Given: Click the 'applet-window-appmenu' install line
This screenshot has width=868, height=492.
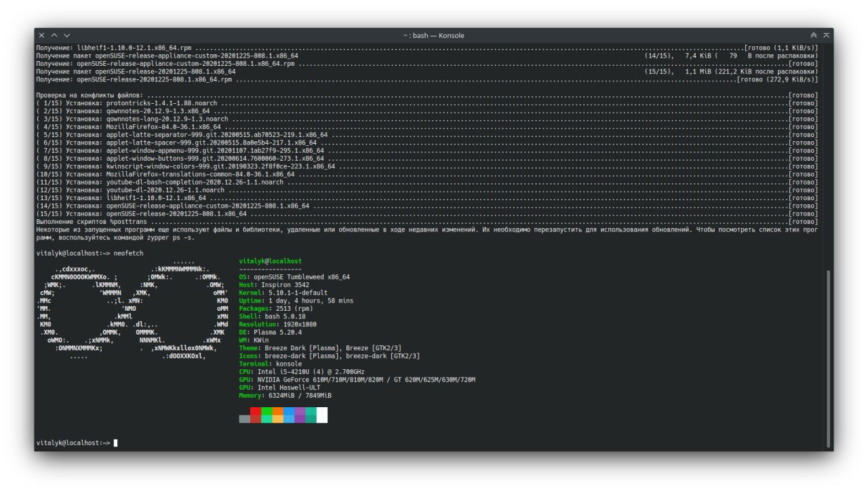Looking at the screenshot, I should (427, 151).
